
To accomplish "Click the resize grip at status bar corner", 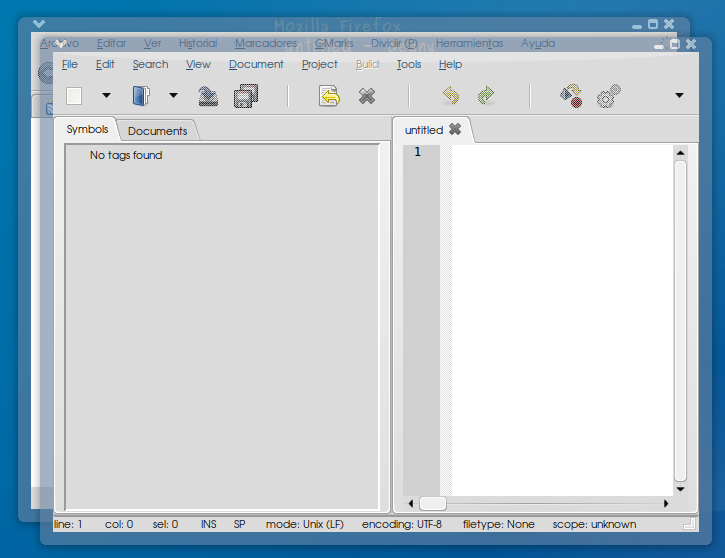I will click(689, 524).
